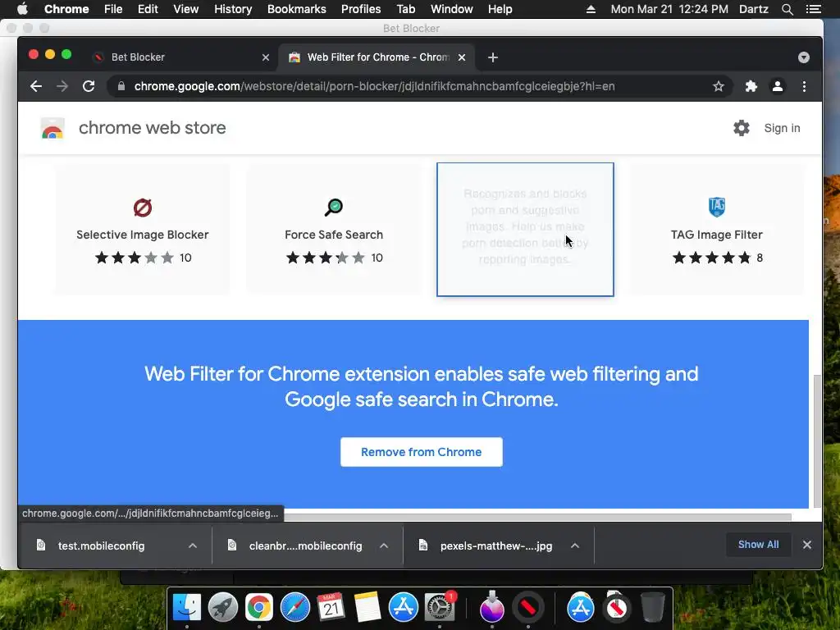Open a new tab with the plus button
The height and width of the screenshot is (630, 840).
click(x=493, y=57)
